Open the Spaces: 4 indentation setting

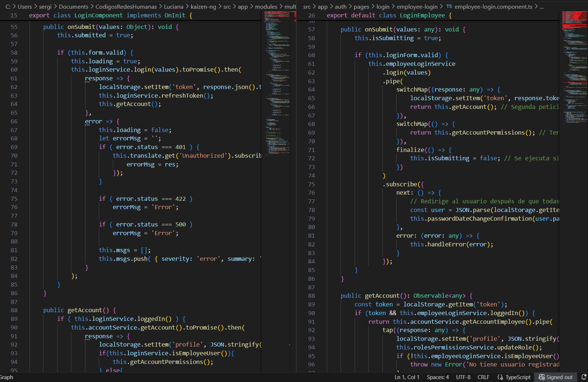click(x=437, y=377)
